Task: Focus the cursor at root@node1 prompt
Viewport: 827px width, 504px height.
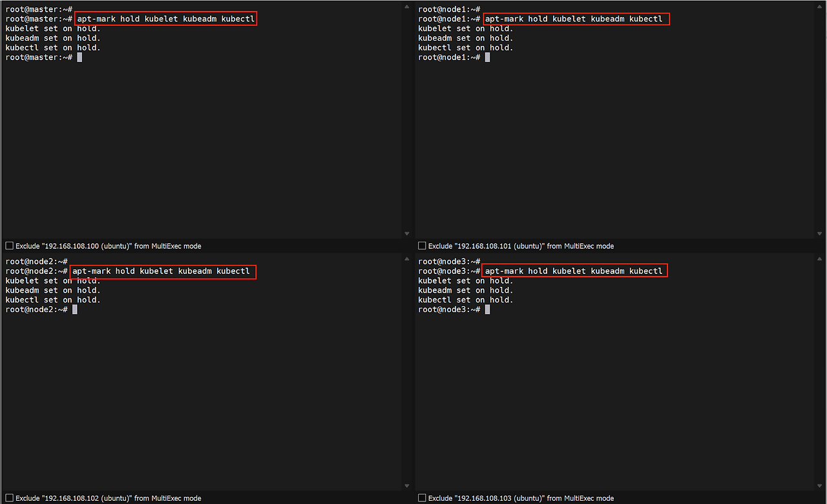Action: pyautogui.click(x=487, y=58)
